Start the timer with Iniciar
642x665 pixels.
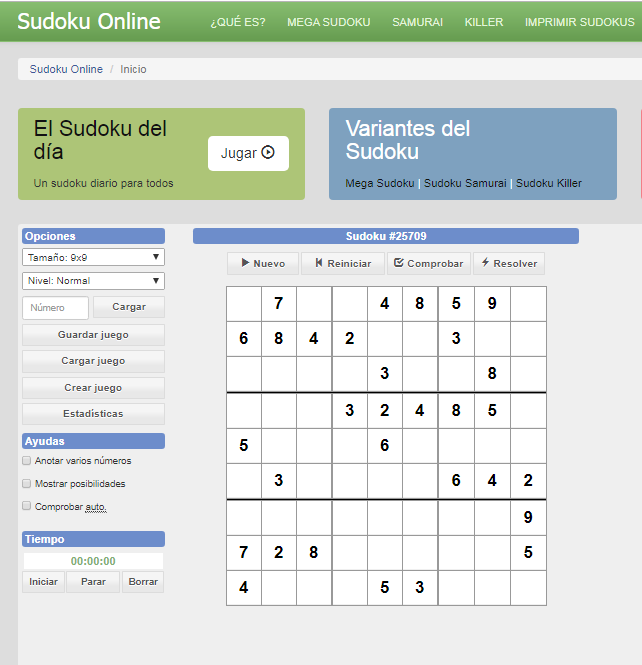coord(43,582)
